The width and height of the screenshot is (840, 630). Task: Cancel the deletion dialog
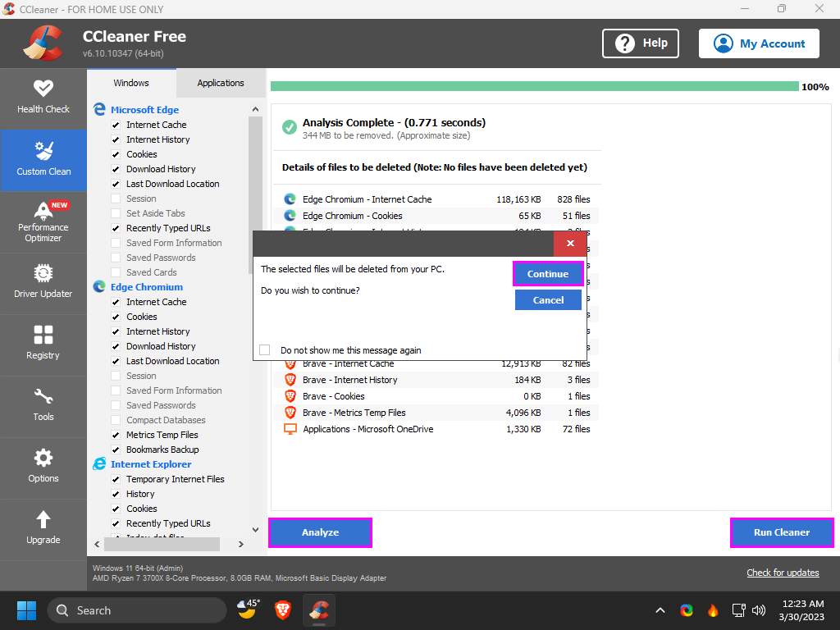[x=548, y=300]
